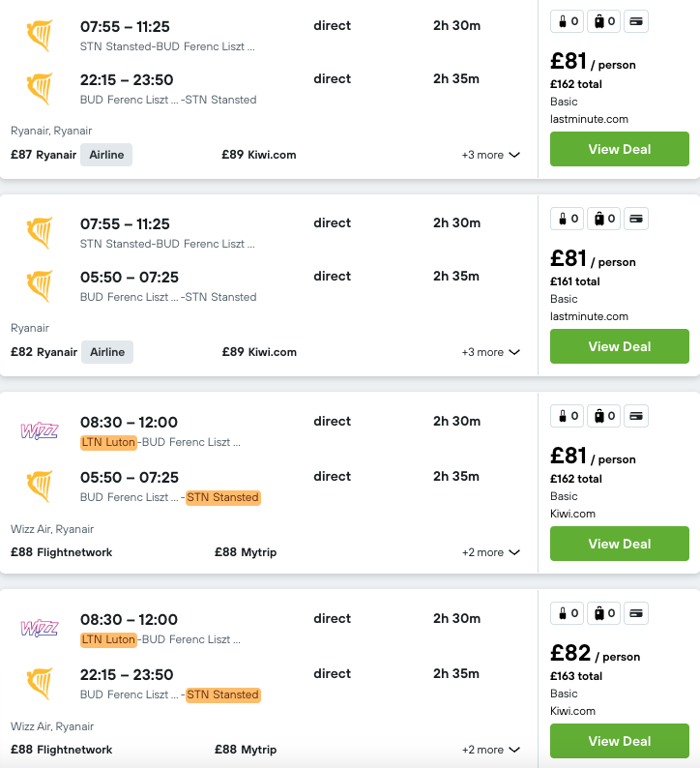700x768 pixels.
Task: Select £88 Mytrip offer in fourth card
Action: [246, 750]
